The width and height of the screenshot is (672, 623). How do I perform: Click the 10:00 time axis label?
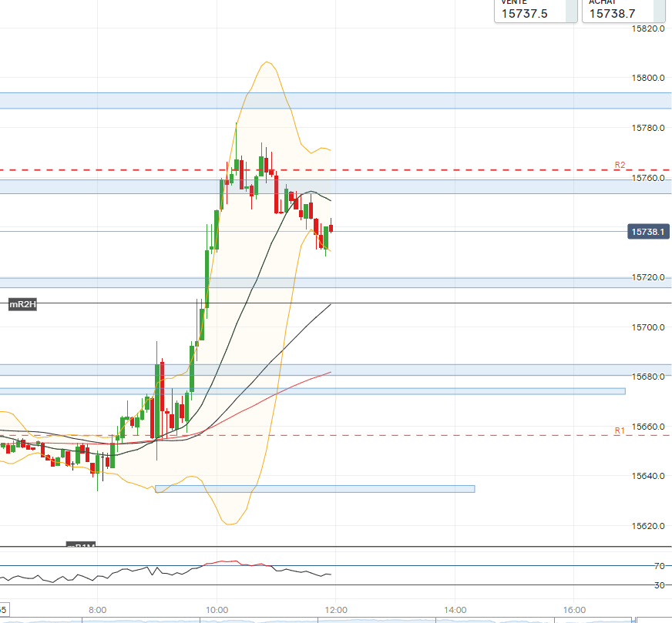pyautogui.click(x=217, y=610)
